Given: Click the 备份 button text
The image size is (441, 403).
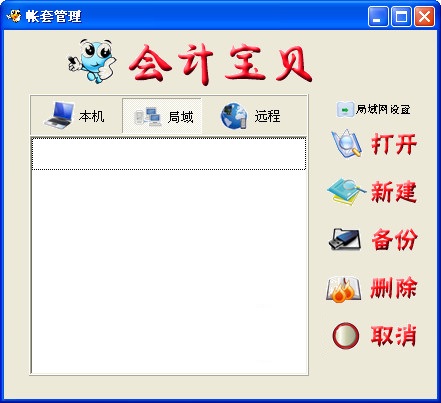Looking at the screenshot, I should click(394, 239).
